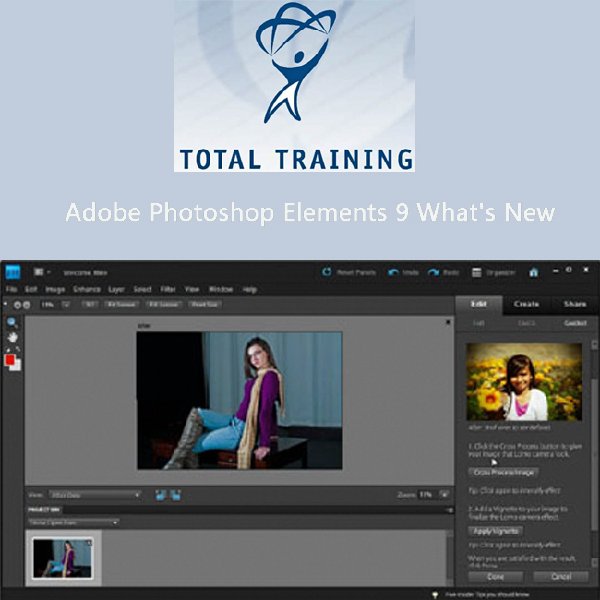The width and height of the screenshot is (600, 600).
Task: Open the Organizer from top bar
Action: click(x=493, y=272)
